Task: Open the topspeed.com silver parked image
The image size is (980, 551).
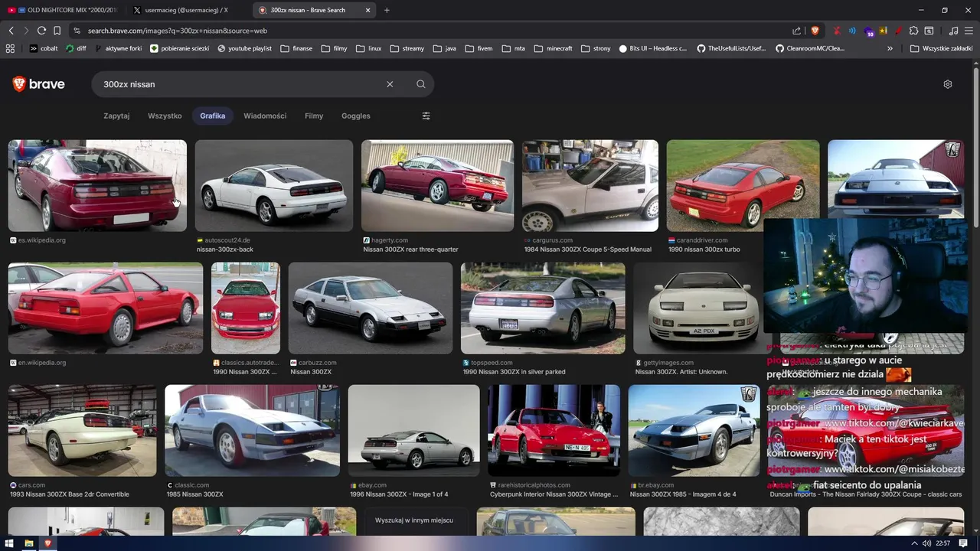Action: [543, 308]
